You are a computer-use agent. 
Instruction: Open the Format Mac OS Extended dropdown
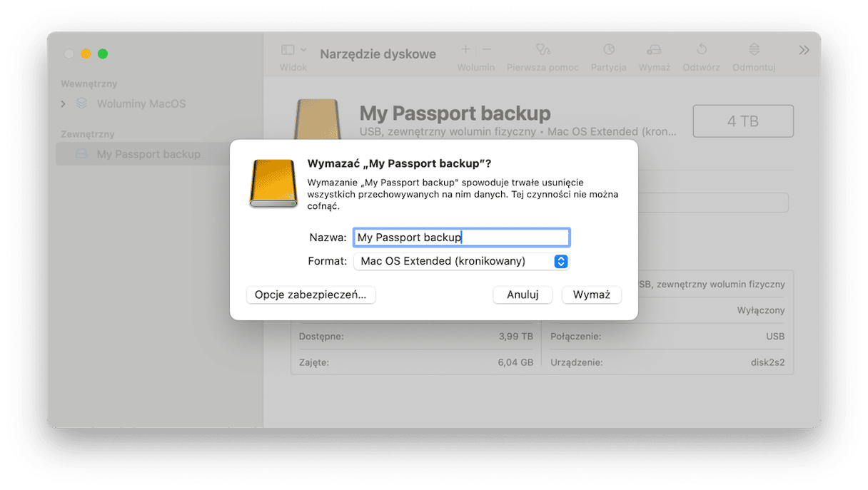(x=462, y=261)
